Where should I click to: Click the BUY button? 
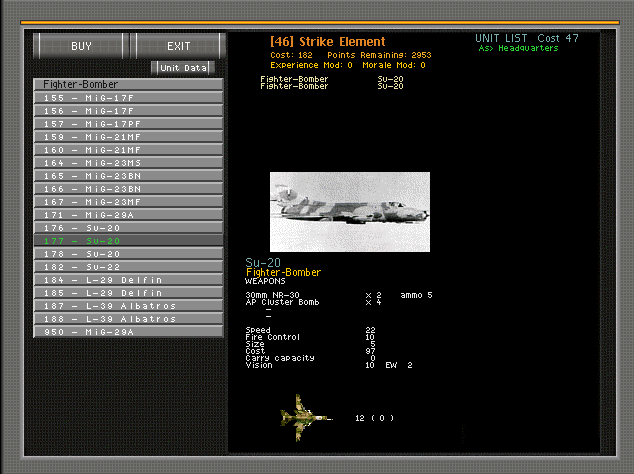[81, 46]
